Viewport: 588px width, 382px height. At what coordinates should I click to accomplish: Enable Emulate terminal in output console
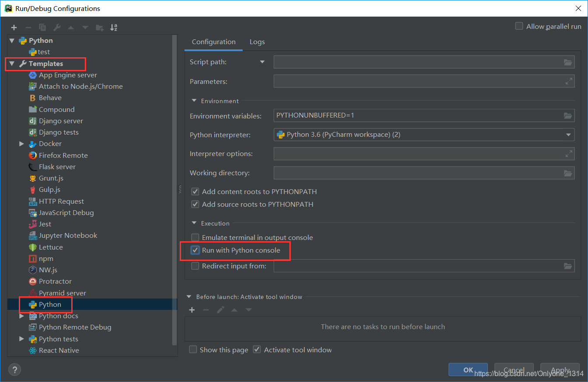195,237
